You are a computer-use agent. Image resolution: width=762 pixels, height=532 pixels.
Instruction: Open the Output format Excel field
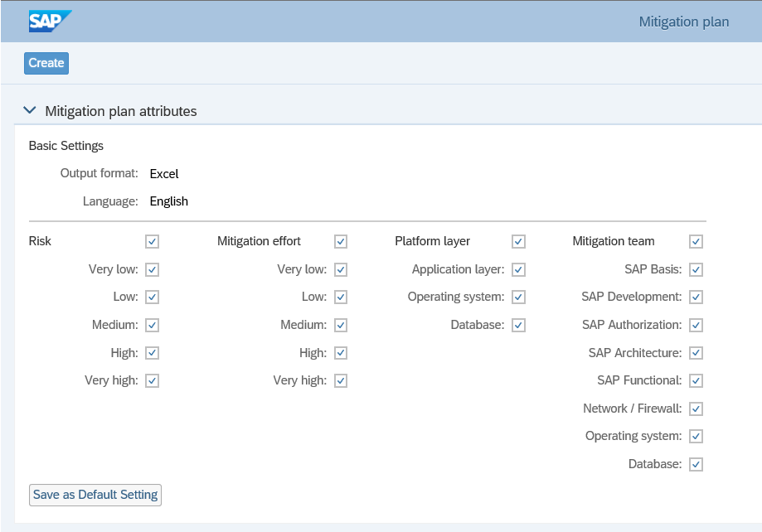[164, 174]
